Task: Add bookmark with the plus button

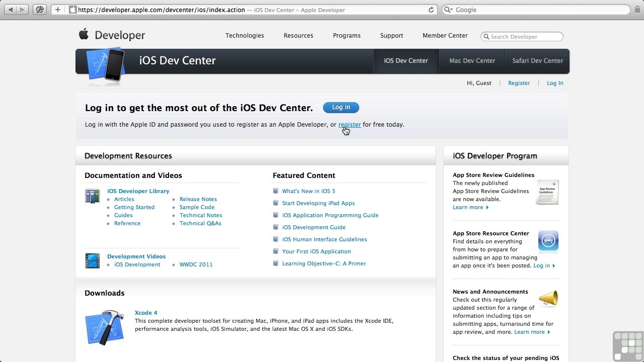Action: (x=58, y=10)
